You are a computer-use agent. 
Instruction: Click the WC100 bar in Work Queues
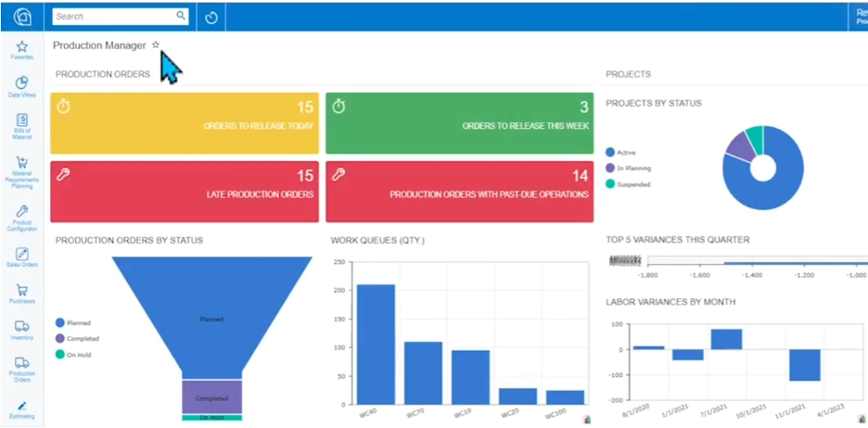click(565, 397)
